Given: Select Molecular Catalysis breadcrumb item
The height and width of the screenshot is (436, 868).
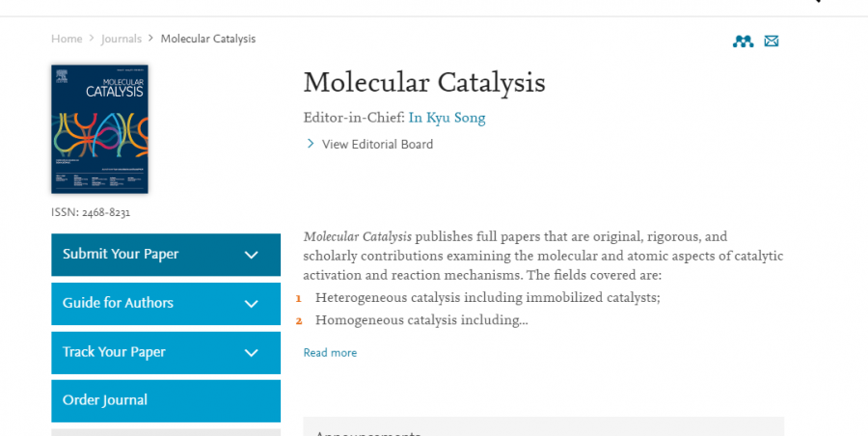Looking at the screenshot, I should point(207,39).
